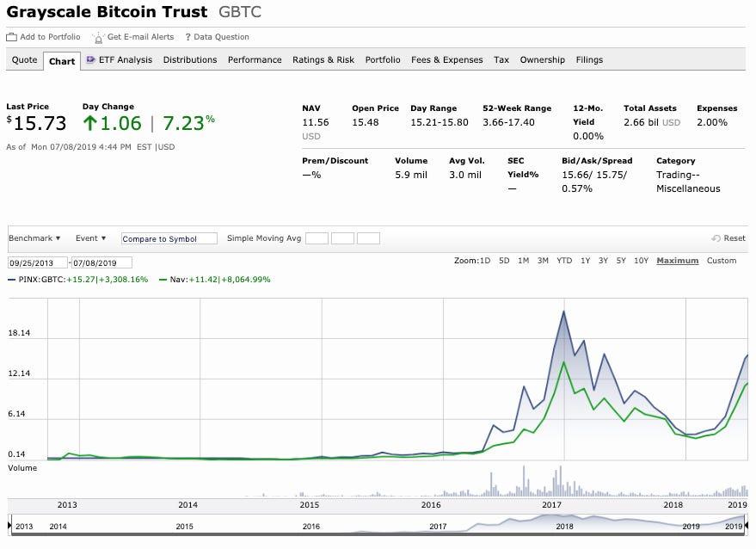Viewport: 756px width, 549px height.
Task: Set zoom to 3M
Action: pyautogui.click(x=543, y=261)
